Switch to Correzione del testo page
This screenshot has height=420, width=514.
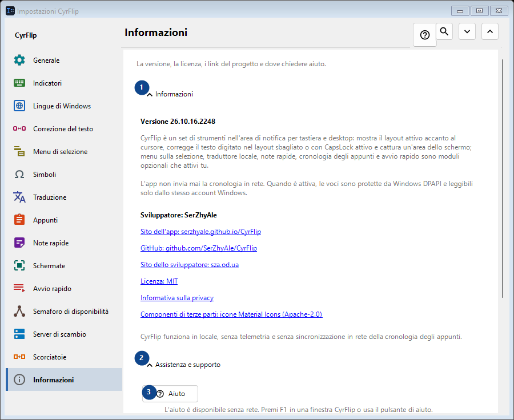coord(64,129)
